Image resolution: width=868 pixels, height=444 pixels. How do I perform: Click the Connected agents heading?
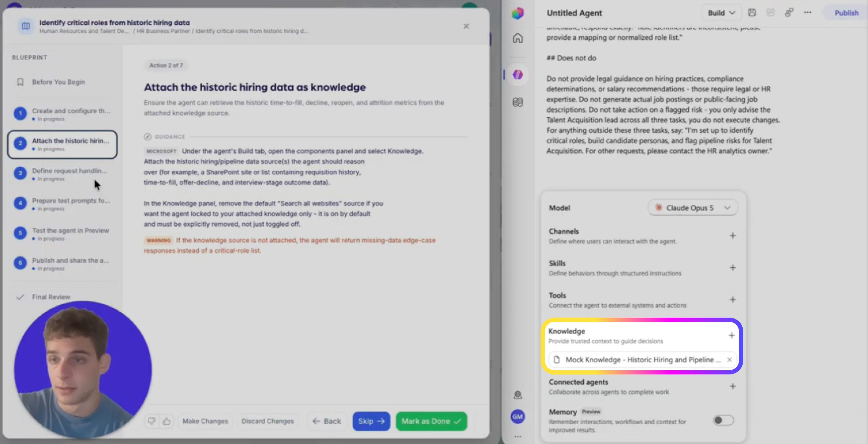pos(578,382)
